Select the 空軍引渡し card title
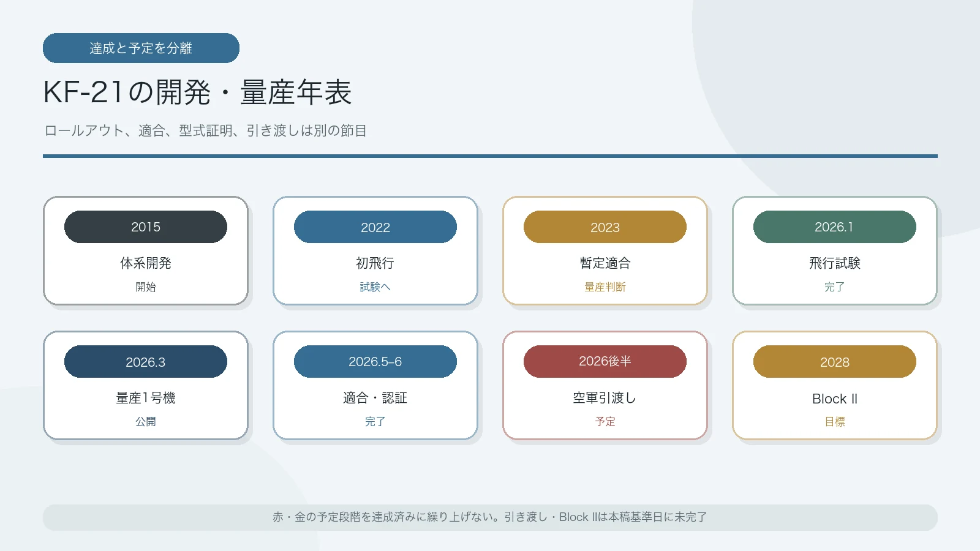The width and height of the screenshot is (980, 551). [605, 398]
